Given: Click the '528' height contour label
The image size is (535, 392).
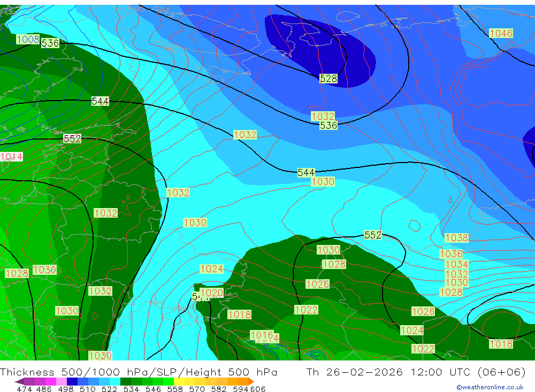Looking at the screenshot, I should pos(328,79).
